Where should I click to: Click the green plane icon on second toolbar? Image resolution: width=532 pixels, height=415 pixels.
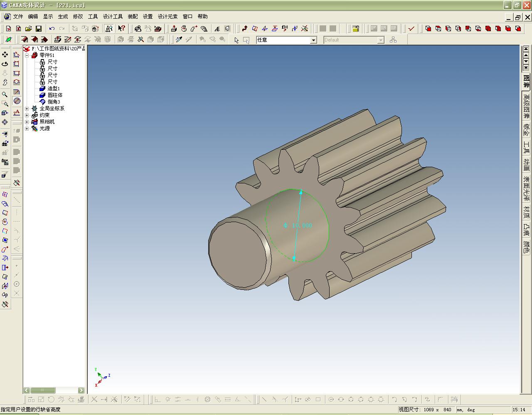tap(8, 40)
